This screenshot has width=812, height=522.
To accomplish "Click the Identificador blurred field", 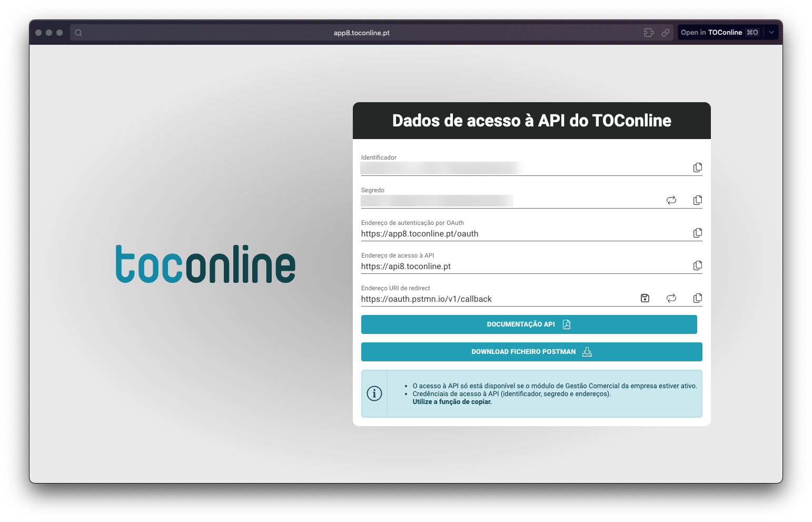I will (x=441, y=168).
